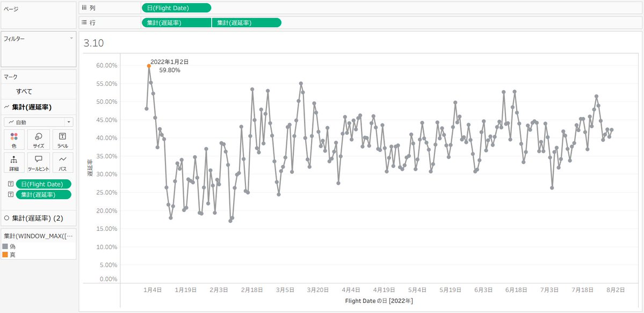Click the 59.80% mark label
The image size is (644, 313).
170,70
